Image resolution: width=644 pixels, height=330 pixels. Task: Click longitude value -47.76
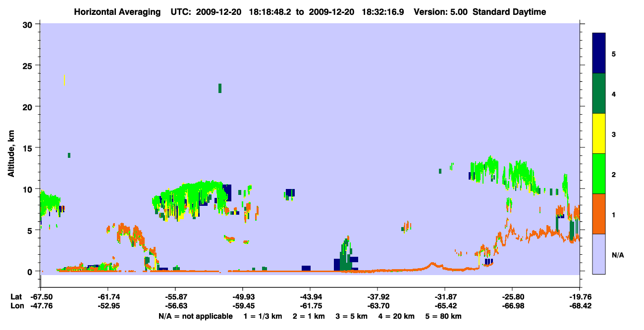point(41,306)
